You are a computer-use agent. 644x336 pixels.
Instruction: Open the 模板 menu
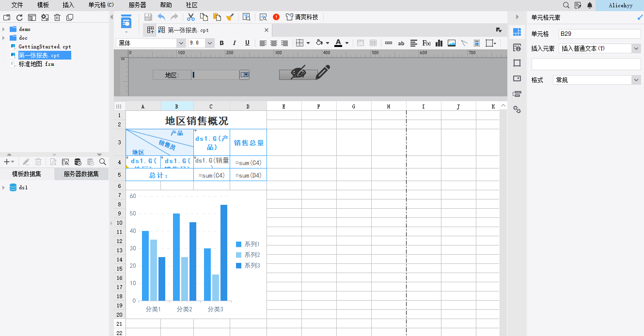point(43,5)
